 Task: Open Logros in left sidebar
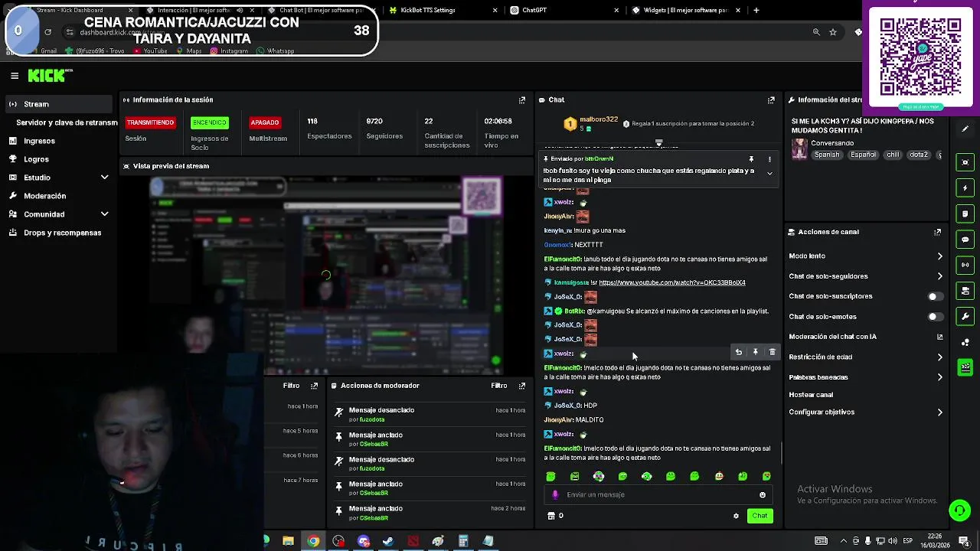tap(36, 159)
